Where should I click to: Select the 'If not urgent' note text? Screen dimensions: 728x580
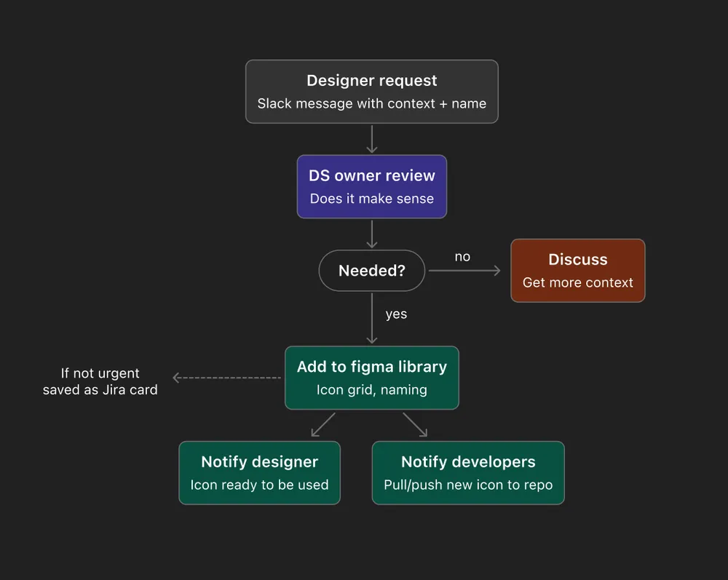[100, 373]
